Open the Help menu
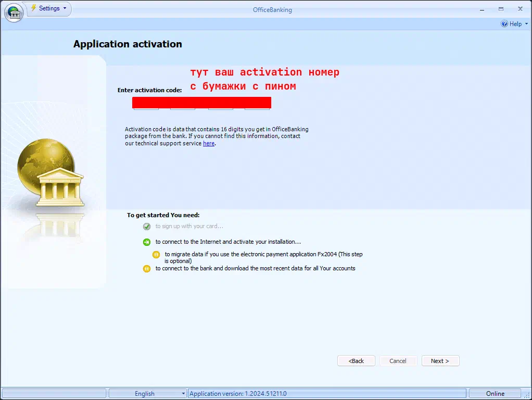This screenshot has width=532, height=400. tap(515, 24)
